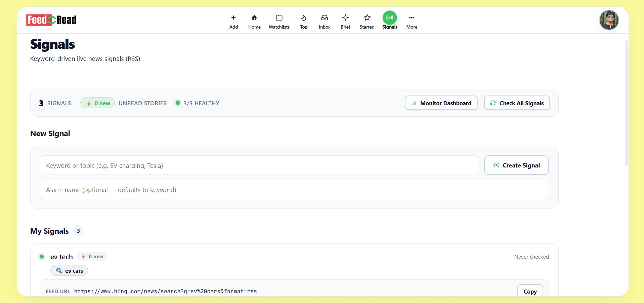644x303 pixels.
Task: Open user profile avatar
Action: click(x=609, y=20)
